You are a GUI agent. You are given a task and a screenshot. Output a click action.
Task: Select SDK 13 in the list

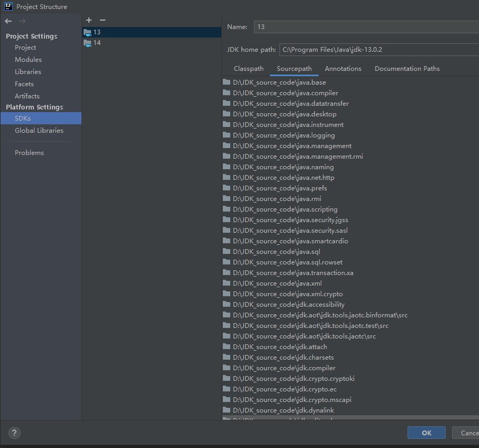[x=97, y=32]
